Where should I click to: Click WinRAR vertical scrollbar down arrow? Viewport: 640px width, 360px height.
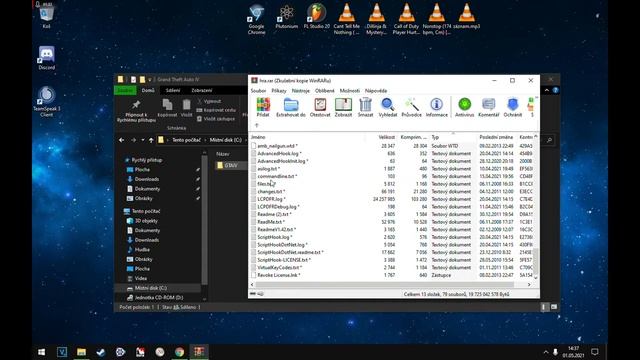536,278
